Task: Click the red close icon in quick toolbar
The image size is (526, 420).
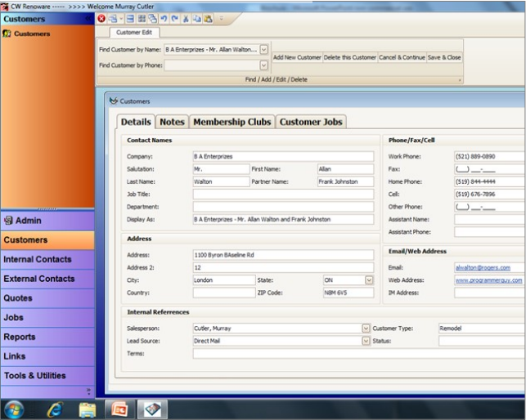Action: coord(101,18)
